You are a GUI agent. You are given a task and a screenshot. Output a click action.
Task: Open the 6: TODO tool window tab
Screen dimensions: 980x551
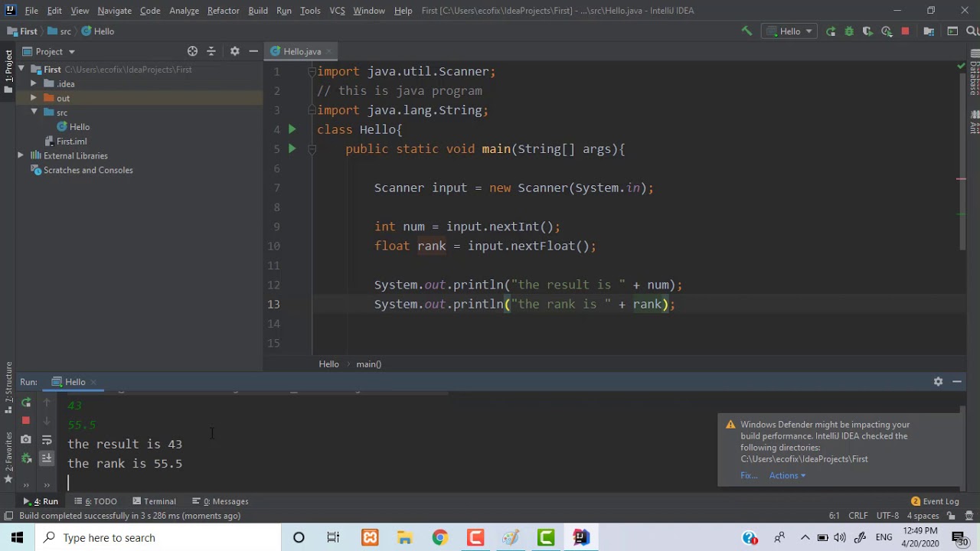[96, 501]
